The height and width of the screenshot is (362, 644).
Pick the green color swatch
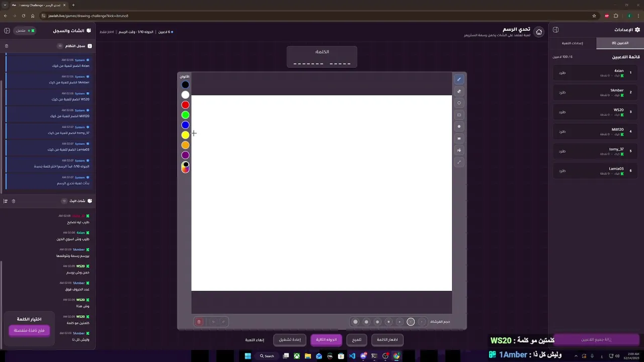185,115
